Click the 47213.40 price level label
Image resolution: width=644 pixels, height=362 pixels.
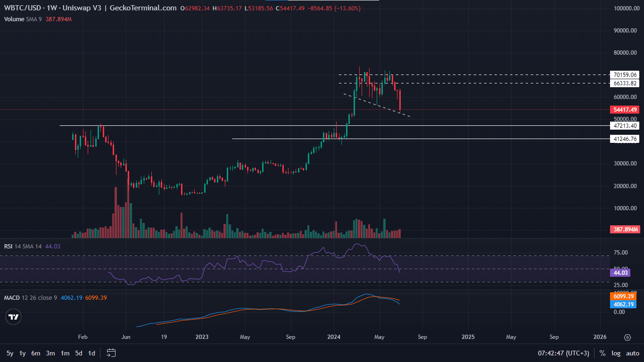tap(624, 126)
